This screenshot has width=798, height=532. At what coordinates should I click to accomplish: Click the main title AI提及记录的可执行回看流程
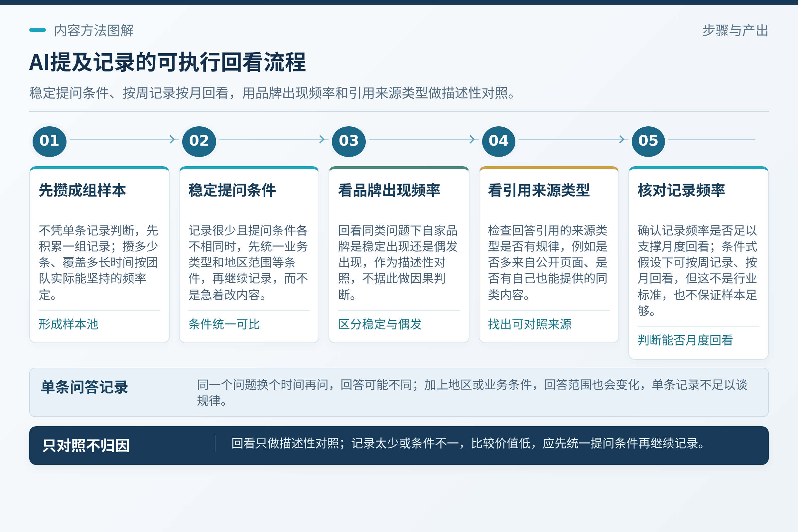click(x=168, y=63)
